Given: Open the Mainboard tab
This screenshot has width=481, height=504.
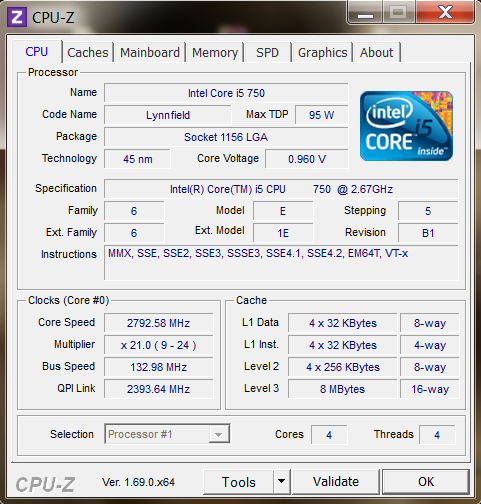Looking at the screenshot, I should [x=150, y=52].
